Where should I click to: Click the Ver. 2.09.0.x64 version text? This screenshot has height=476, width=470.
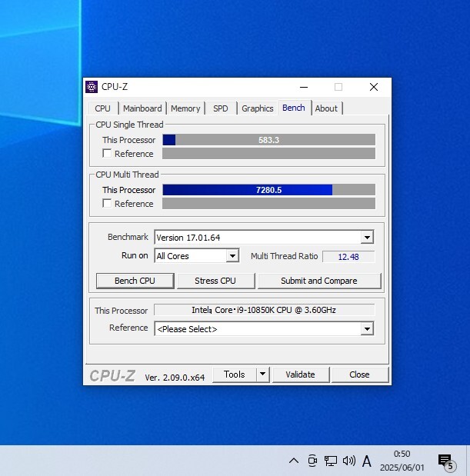(175, 378)
